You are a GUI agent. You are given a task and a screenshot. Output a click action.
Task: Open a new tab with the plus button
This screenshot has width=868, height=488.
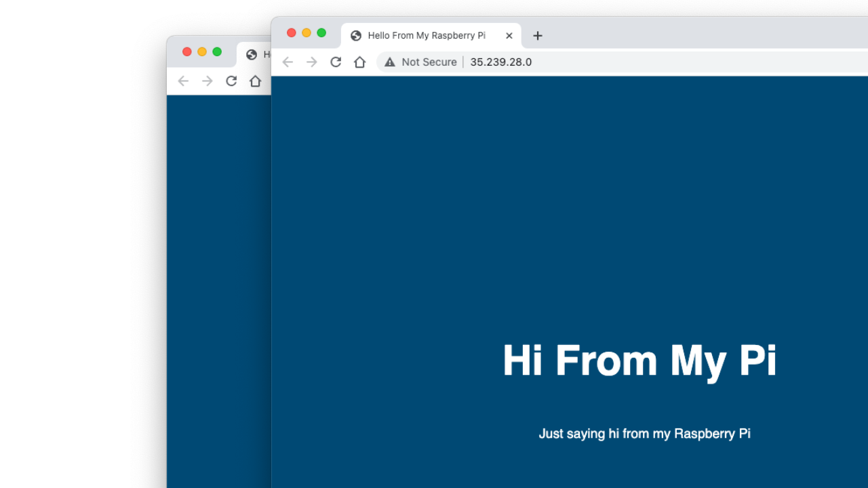coord(537,35)
